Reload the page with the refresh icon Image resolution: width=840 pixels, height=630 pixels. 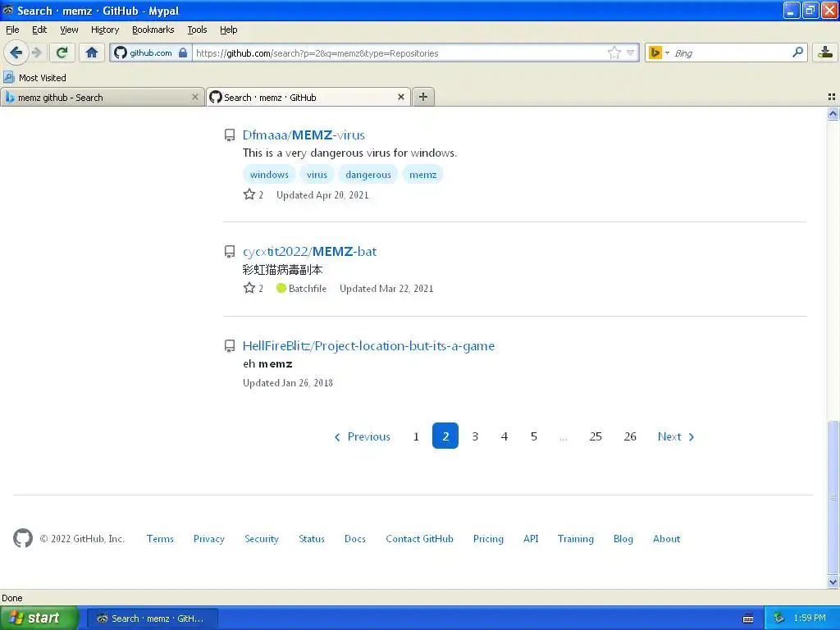click(x=62, y=52)
